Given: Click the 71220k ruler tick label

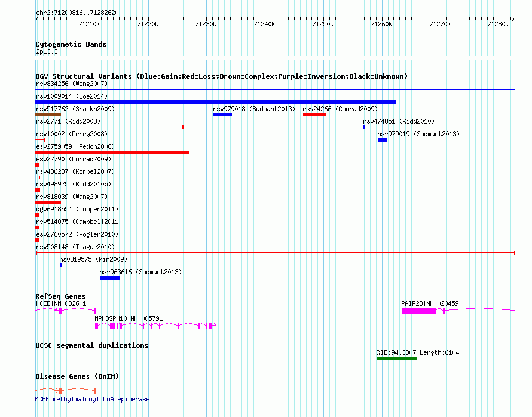Looking at the screenshot, I should pyautogui.click(x=148, y=24).
